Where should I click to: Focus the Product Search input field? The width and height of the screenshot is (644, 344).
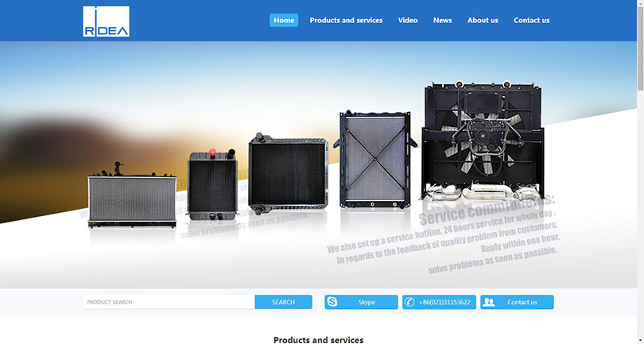169,302
